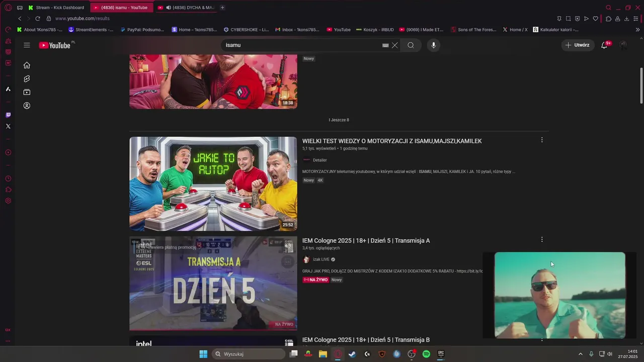Add the page to bookmarks with the heart icon
Image resolution: width=644 pixels, height=362 pixels.
pos(595,19)
